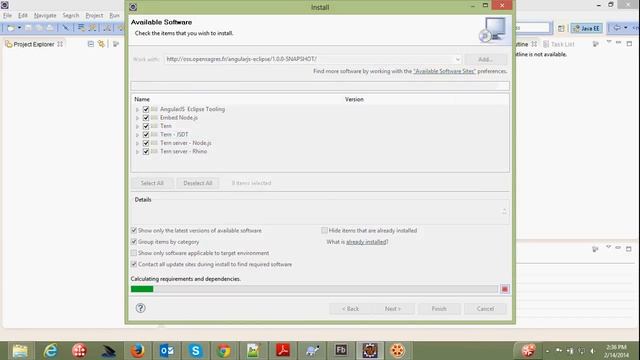Enable Hide items already installed checkbox
Image resolution: width=640 pixels, height=360 pixels.
pyautogui.click(x=324, y=231)
